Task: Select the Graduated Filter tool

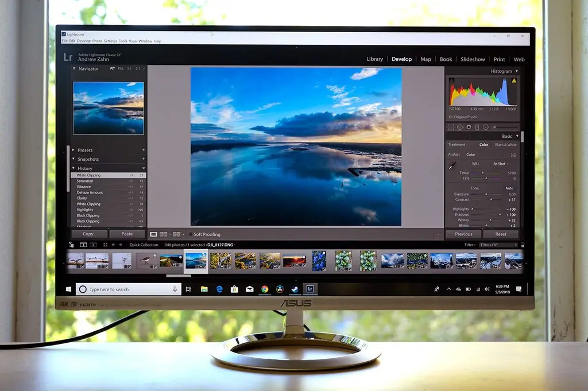Action: [477, 127]
